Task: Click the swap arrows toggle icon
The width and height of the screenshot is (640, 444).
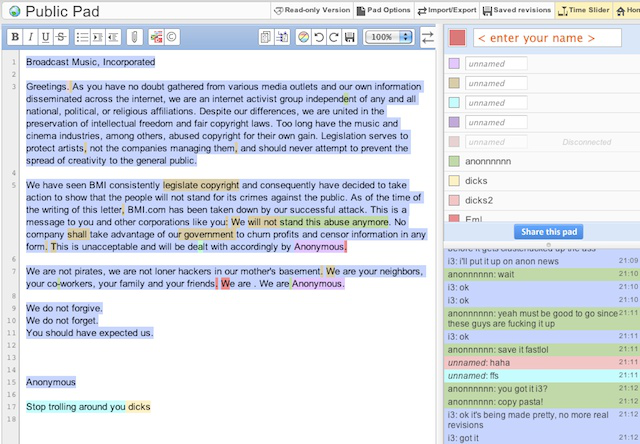Action: click(427, 37)
